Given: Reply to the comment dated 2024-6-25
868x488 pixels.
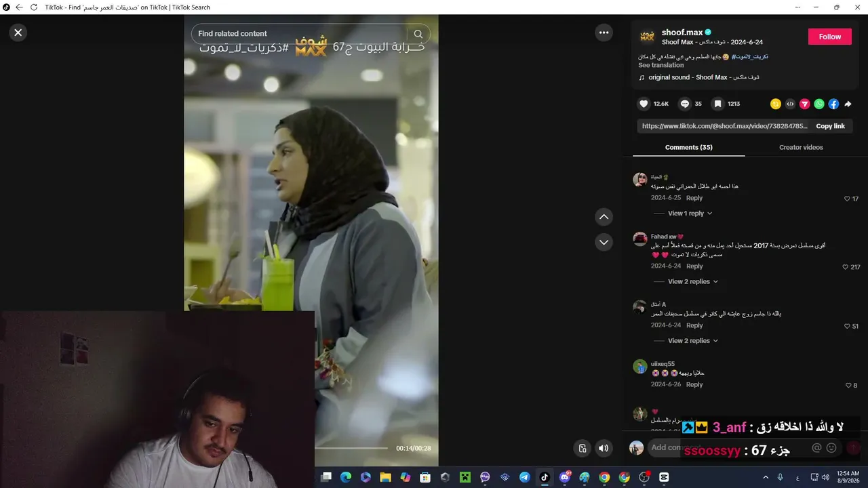Looking at the screenshot, I should (x=694, y=198).
